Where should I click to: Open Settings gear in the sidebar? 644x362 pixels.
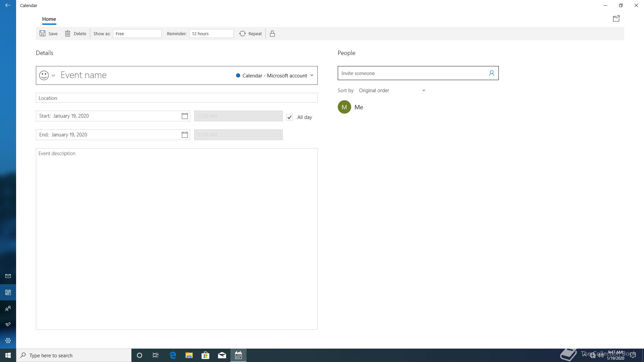point(8,341)
